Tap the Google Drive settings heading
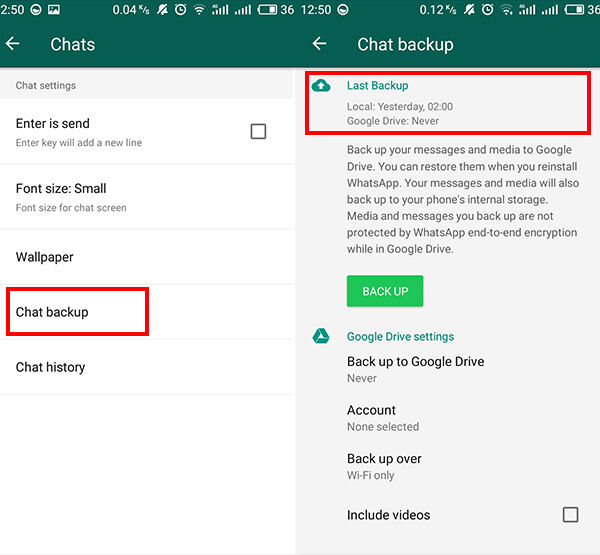 (x=400, y=336)
